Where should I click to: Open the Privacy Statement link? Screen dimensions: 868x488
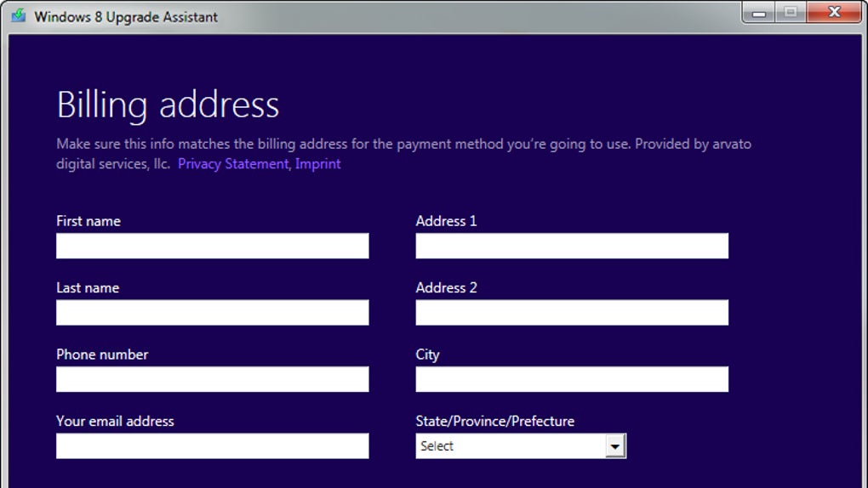click(x=233, y=164)
